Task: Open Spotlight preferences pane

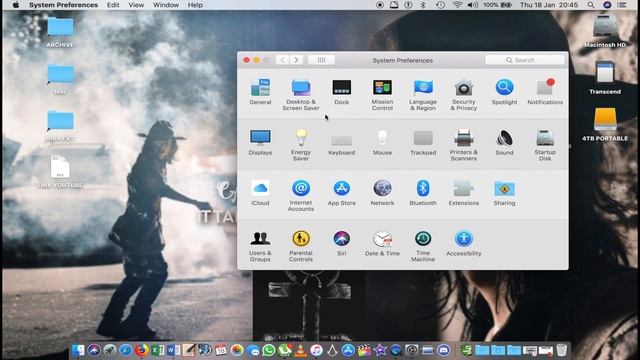Action: point(504,92)
